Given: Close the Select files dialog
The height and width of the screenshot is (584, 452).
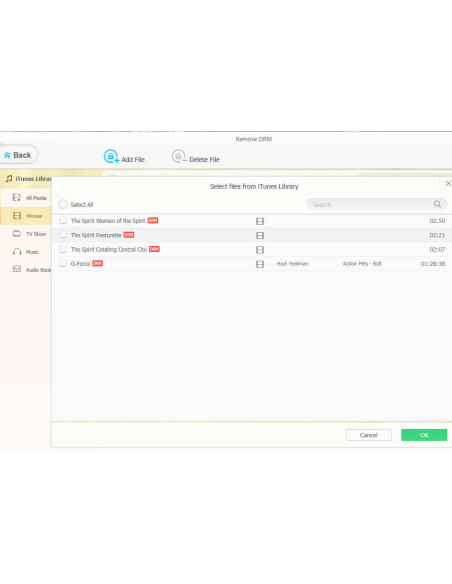Looking at the screenshot, I should coord(448,183).
